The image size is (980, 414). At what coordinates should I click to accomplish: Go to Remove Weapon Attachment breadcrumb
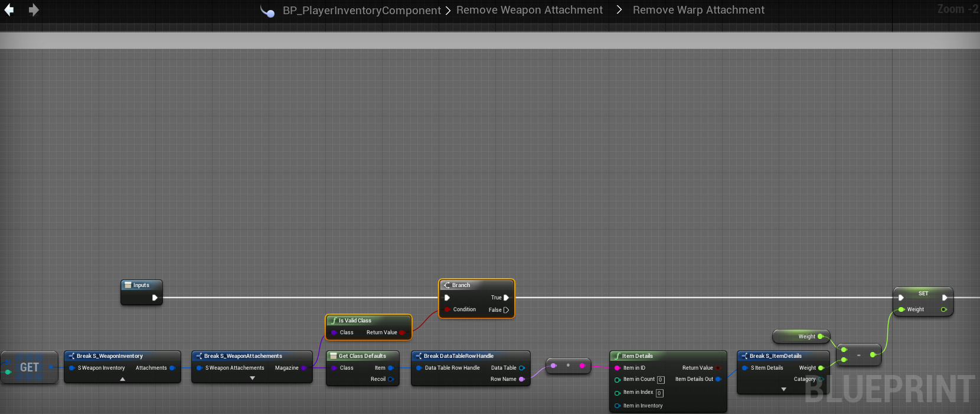[529, 10]
